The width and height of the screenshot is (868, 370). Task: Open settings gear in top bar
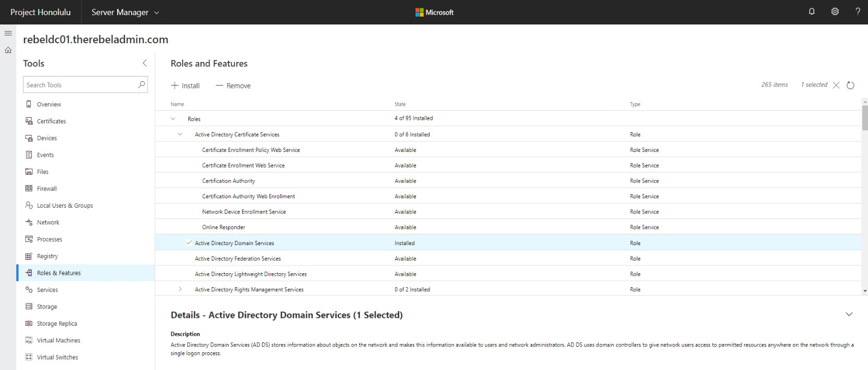pos(835,11)
